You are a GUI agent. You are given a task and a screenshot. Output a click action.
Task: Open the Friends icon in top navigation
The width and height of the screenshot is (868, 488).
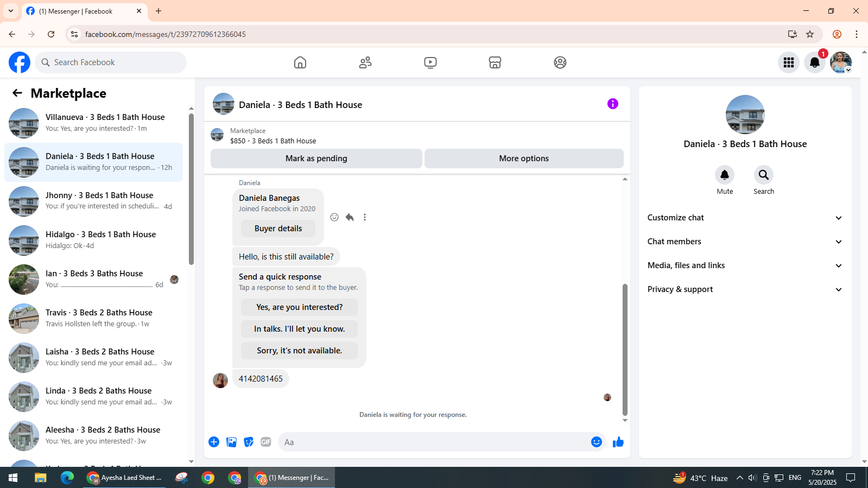tap(365, 62)
